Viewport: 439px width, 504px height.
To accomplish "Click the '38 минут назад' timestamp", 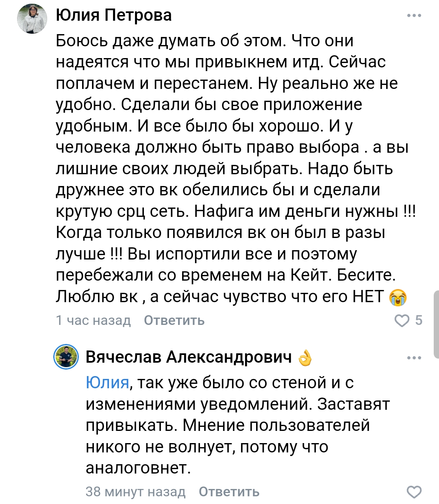I will click(x=136, y=492).
